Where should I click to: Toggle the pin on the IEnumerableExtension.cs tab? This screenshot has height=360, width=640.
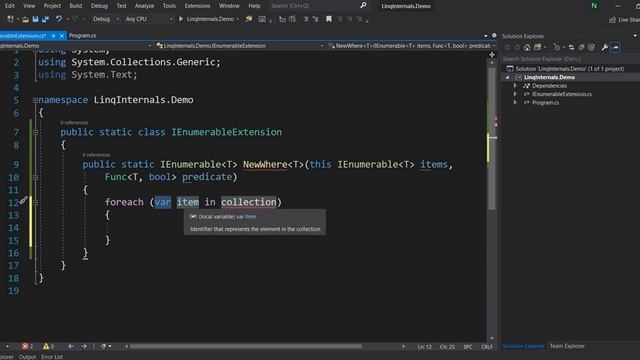click(53, 36)
